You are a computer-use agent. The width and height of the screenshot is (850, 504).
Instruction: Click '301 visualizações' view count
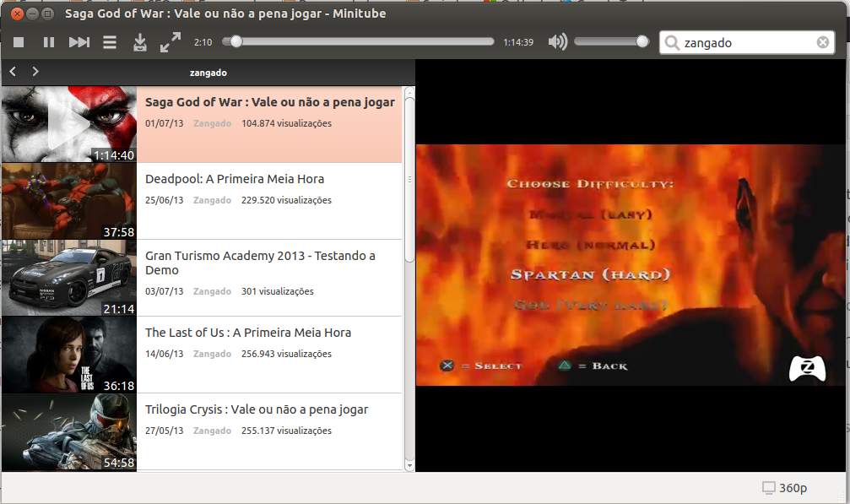(x=278, y=291)
